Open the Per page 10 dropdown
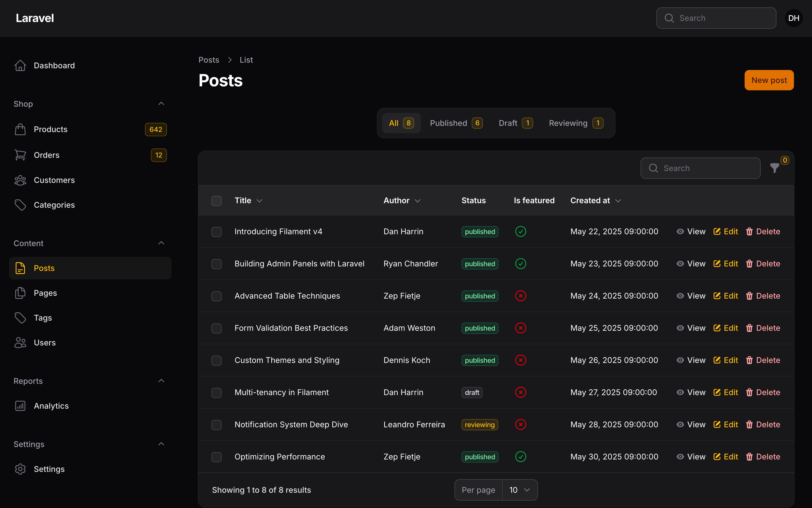 click(519, 490)
